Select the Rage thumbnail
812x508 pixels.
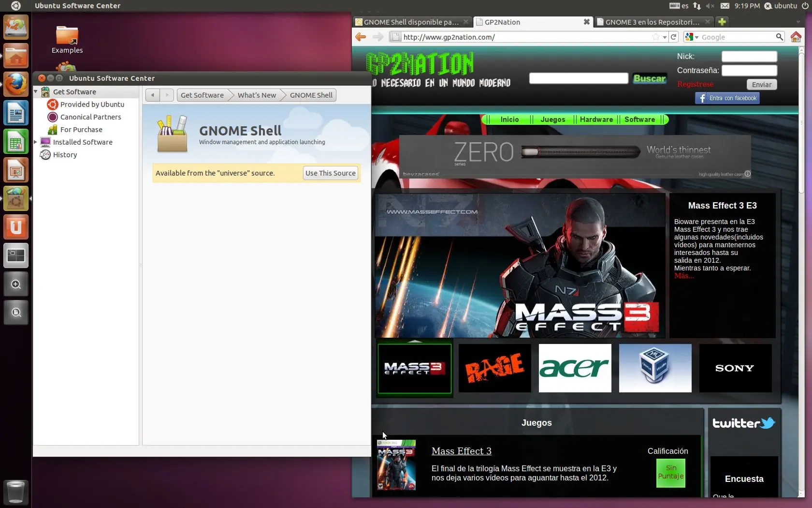[495, 368]
